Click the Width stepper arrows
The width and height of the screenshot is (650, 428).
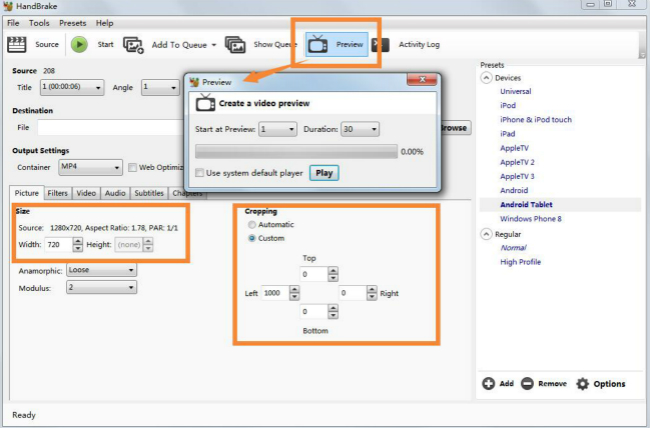[78, 245]
